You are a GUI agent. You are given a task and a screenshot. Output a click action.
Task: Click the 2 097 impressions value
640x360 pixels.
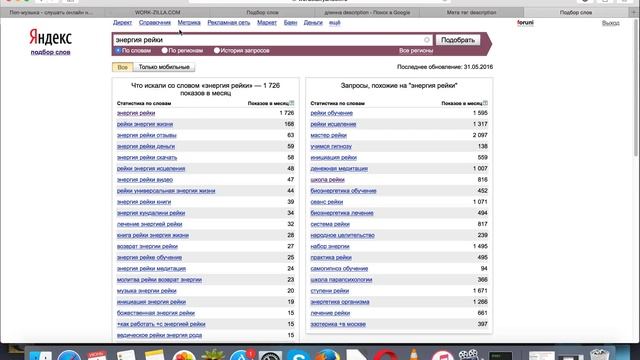click(480, 135)
